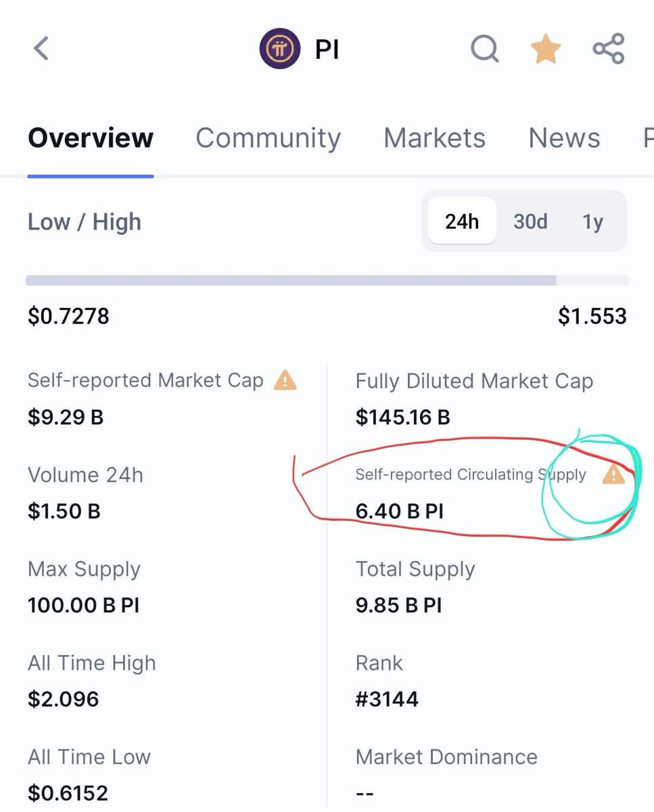Click the Low / High label
The width and height of the screenshot is (654, 812).
coord(85,222)
